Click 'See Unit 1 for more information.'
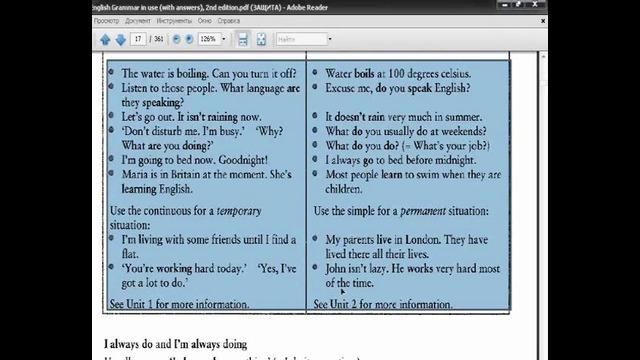Viewport: 640px width, 360px height. (x=179, y=304)
